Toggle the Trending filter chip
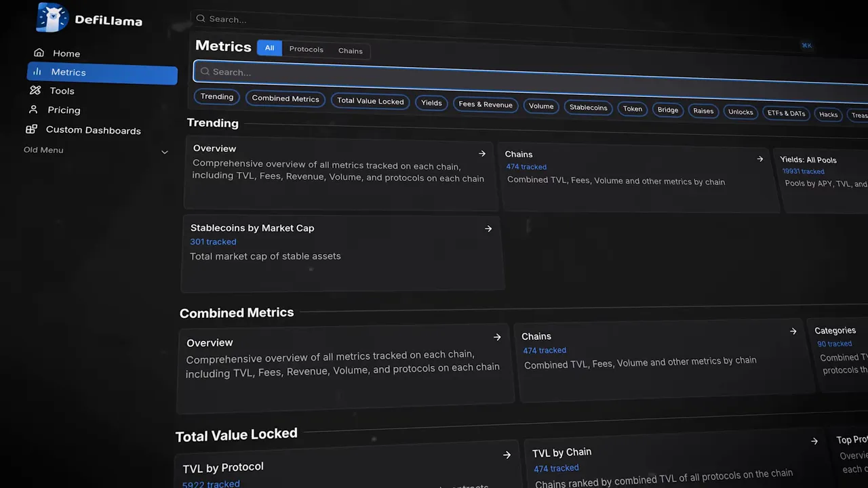Screen dimensions: 868x488 [216, 96]
